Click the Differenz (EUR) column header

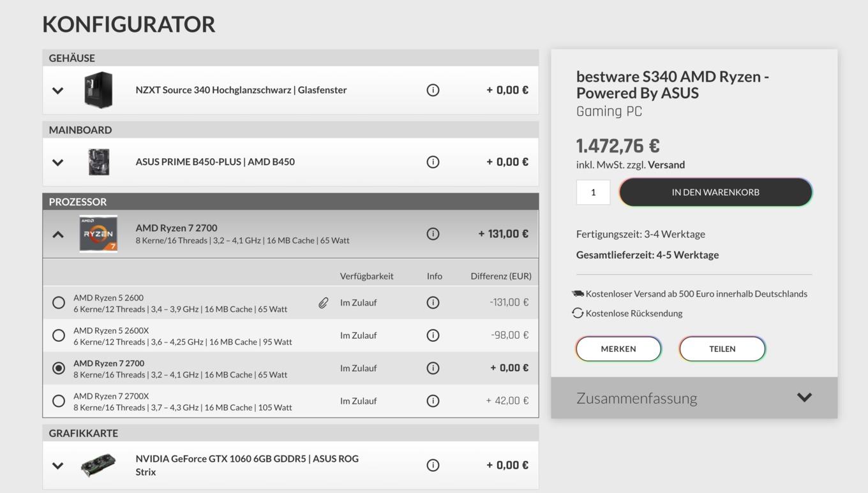501,276
